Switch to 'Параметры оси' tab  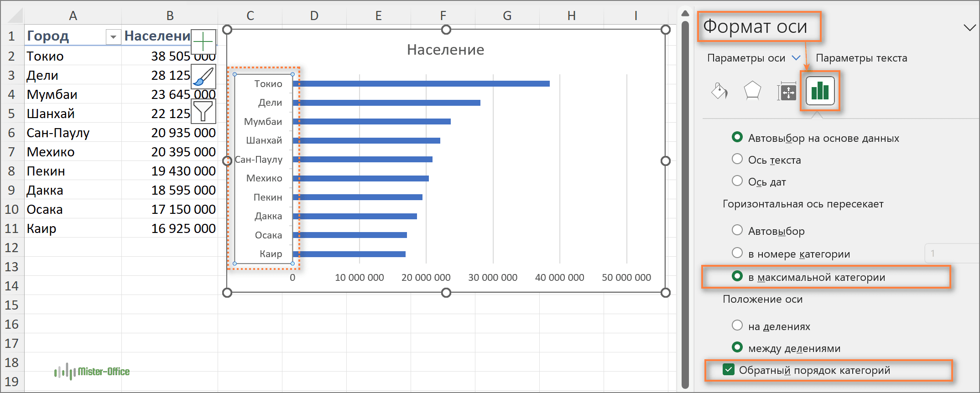click(x=746, y=58)
